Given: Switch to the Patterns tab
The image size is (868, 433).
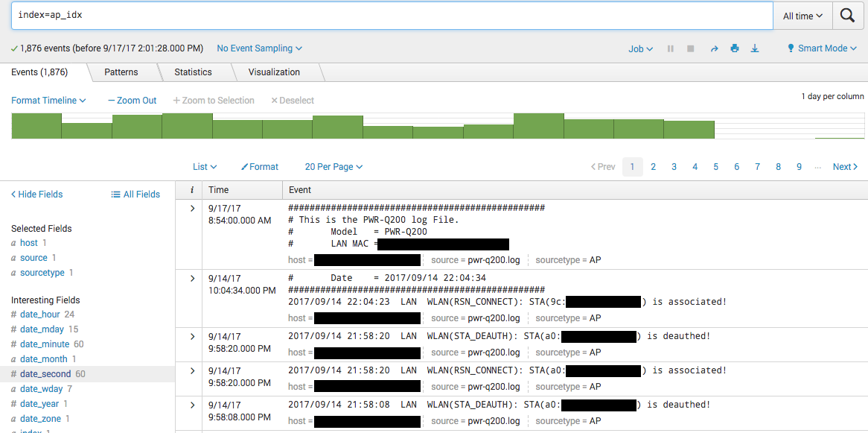Looking at the screenshot, I should point(121,72).
